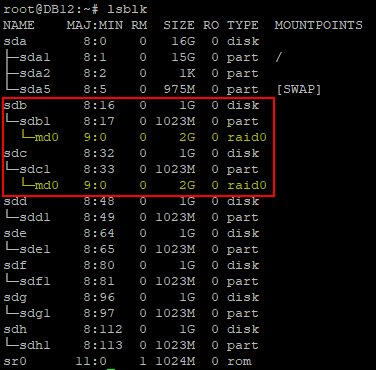
Task: Select the rom type value
Action: point(239,361)
